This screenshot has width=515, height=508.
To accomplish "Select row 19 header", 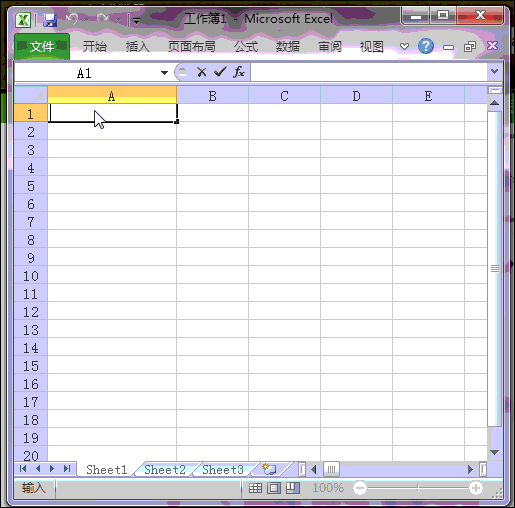I will pyautogui.click(x=31, y=438).
